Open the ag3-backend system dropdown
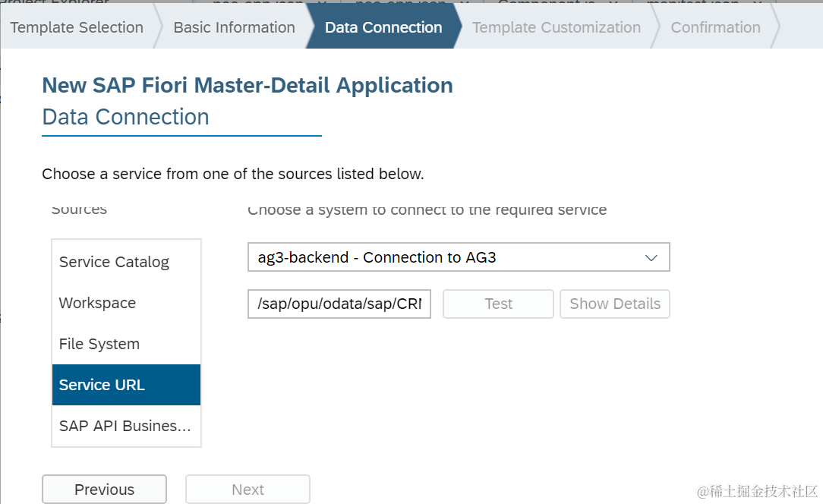823x504 pixels. click(459, 257)
